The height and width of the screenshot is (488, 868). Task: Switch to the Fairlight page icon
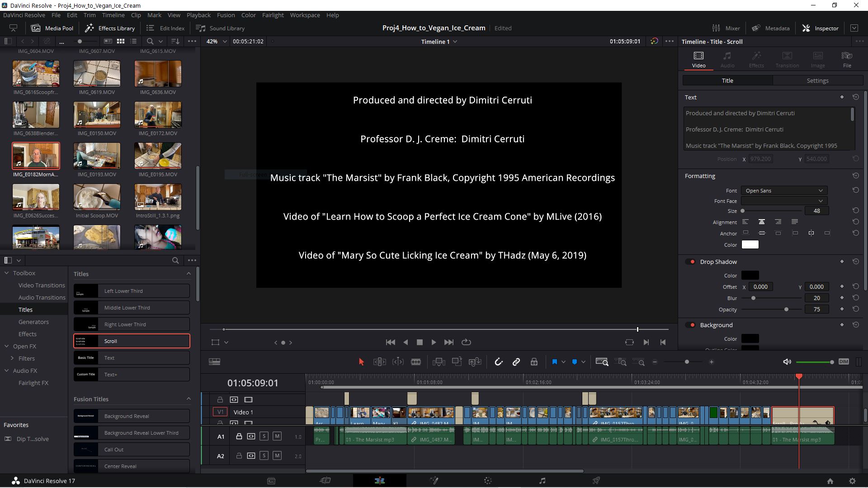point(542,481)
